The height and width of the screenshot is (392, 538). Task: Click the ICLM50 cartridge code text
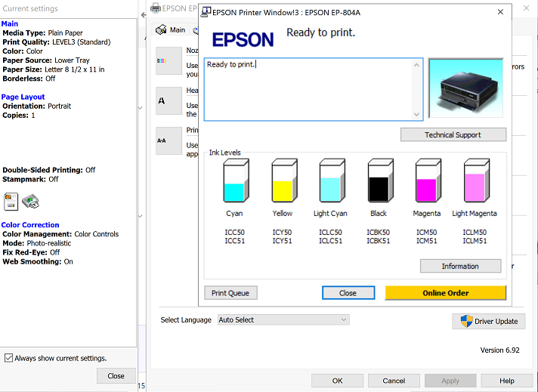(475, 232)
